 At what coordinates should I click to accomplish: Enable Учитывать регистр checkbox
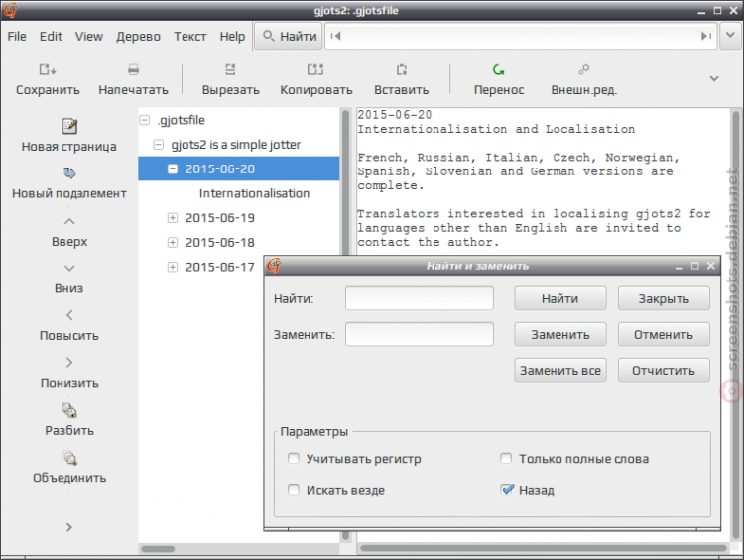click(294, 459)
